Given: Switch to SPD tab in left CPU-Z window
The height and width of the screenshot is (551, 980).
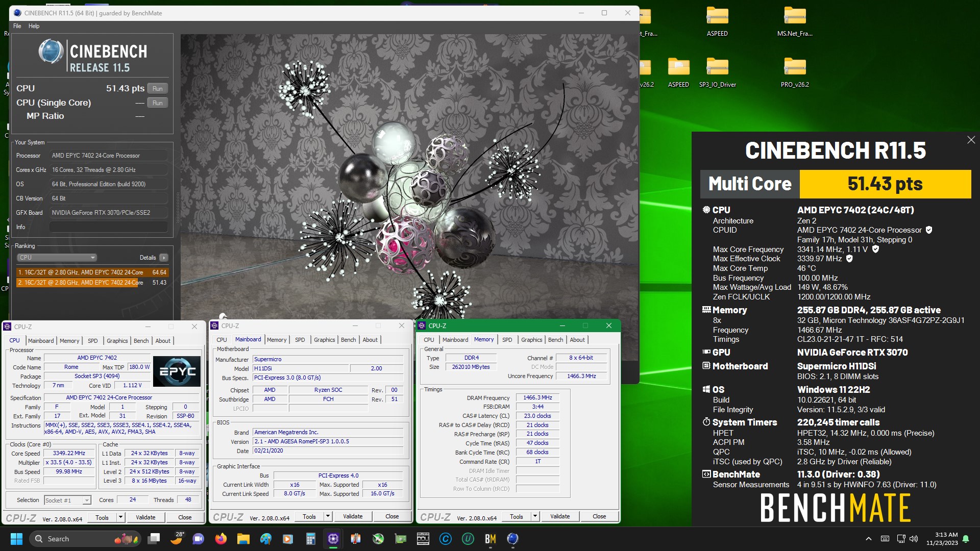Looking at the screenshot, I should [92, 341].
